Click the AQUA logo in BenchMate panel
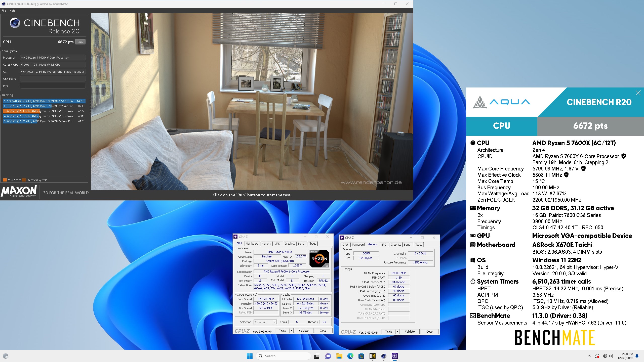The height and width of the screenshot is (362, 644). pyautogui.click(x=501, y=102)
